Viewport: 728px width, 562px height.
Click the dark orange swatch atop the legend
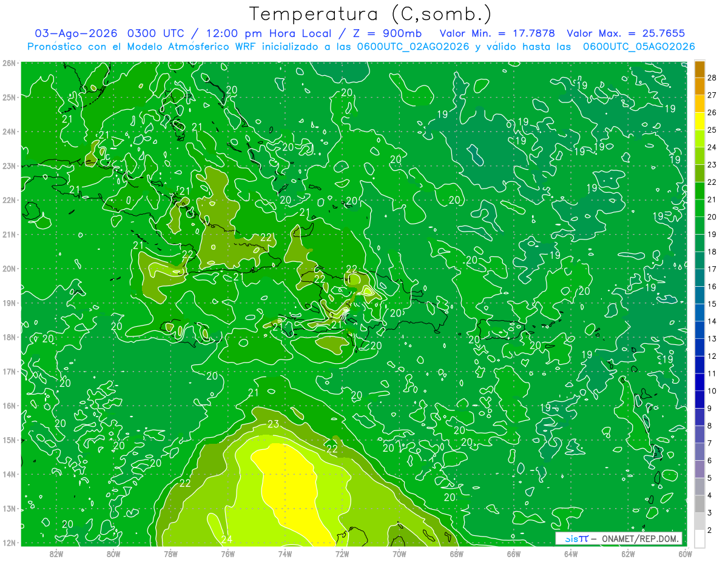[700, 69]
